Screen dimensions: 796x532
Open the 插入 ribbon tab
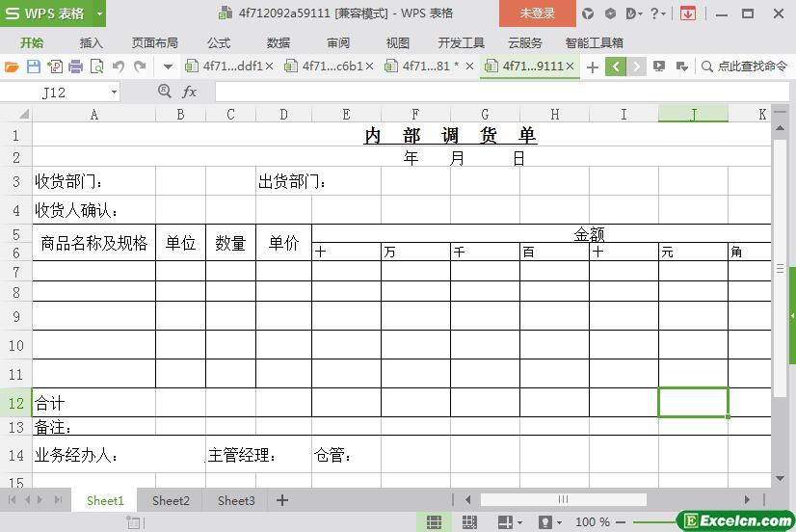91,42
